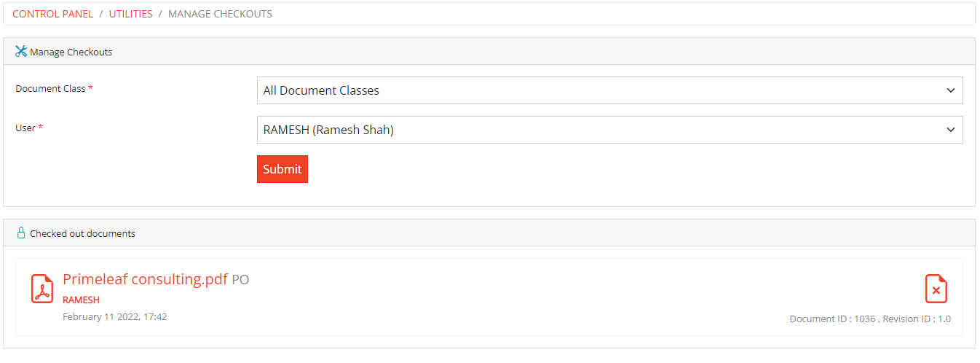980x363 pixels.
Task: Click the PO class tag beside the filename
Action: click(x=240, y=280)
